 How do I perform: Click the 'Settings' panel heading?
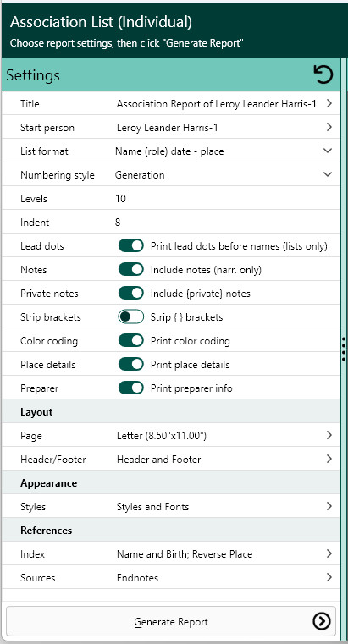(33, 75)
